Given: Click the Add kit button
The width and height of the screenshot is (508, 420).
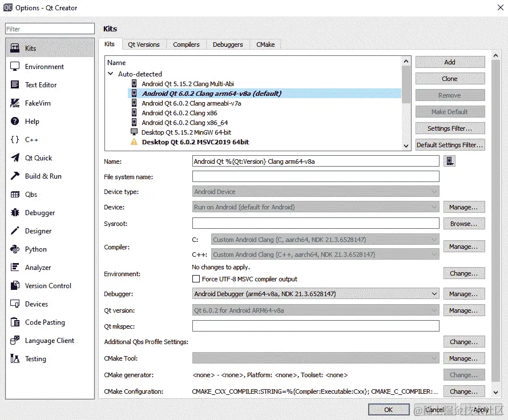Looking at the screenshot, I should pos(450,62).
